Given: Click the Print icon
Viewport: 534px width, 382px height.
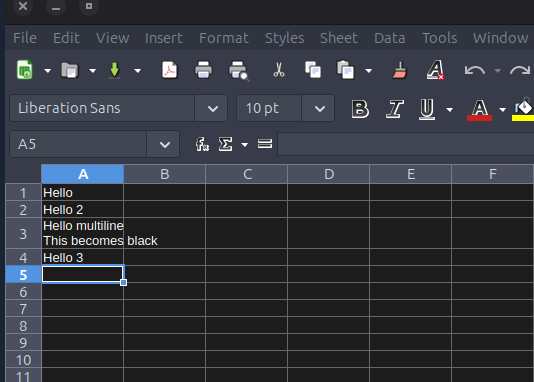Looking at the screenshot, I should (x=203, y=70).
